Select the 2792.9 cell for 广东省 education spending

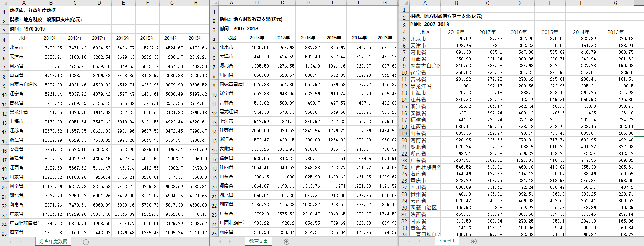coord(257,214)
